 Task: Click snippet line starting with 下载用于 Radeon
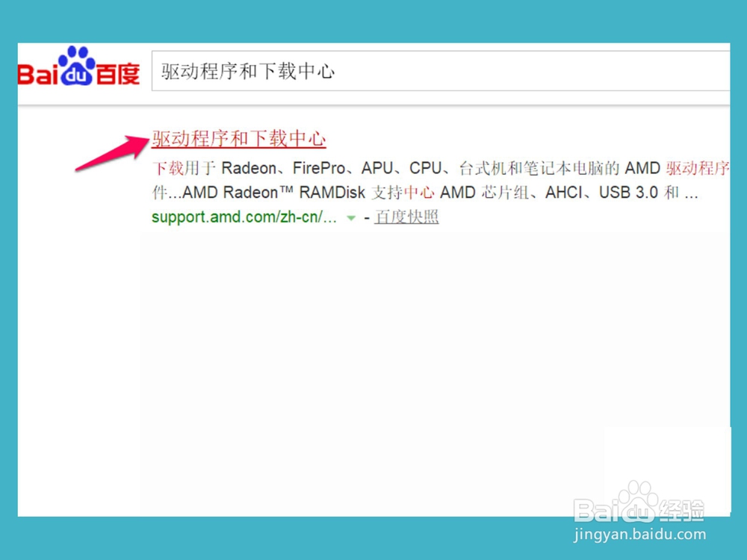coord(441,168)
